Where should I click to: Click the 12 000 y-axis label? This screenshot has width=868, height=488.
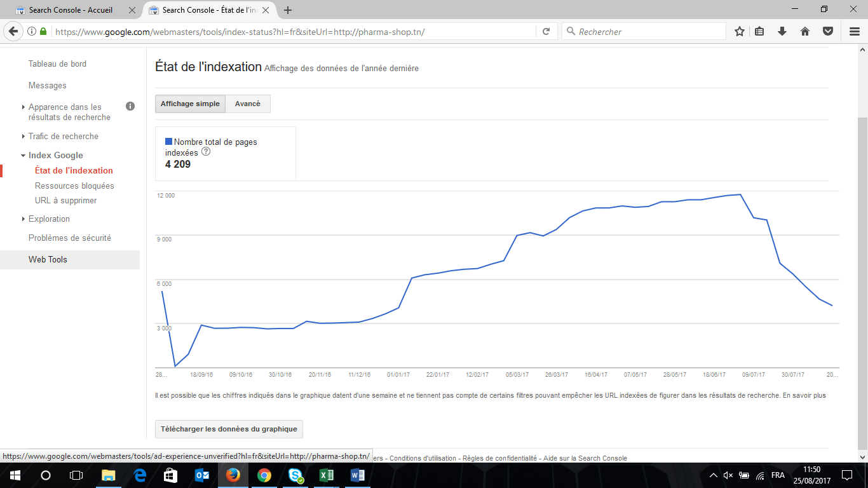[166, 195]
